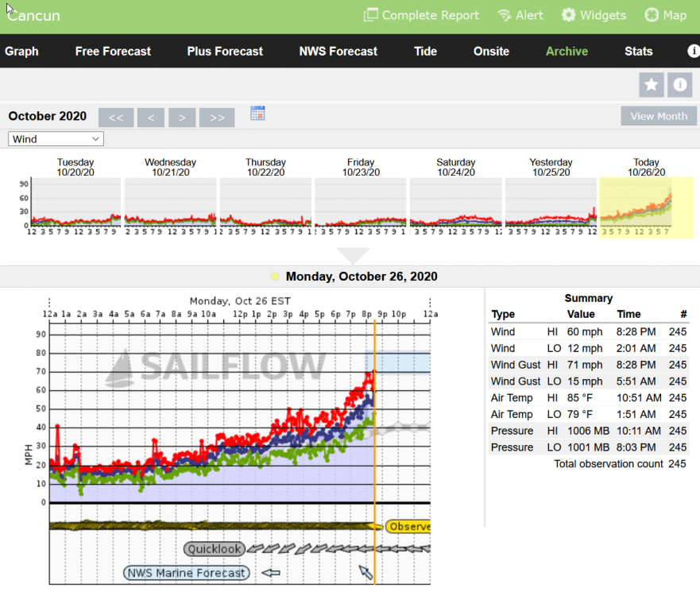Open the calendar date picker icon

pyautogui.click(x=257, y=113)
